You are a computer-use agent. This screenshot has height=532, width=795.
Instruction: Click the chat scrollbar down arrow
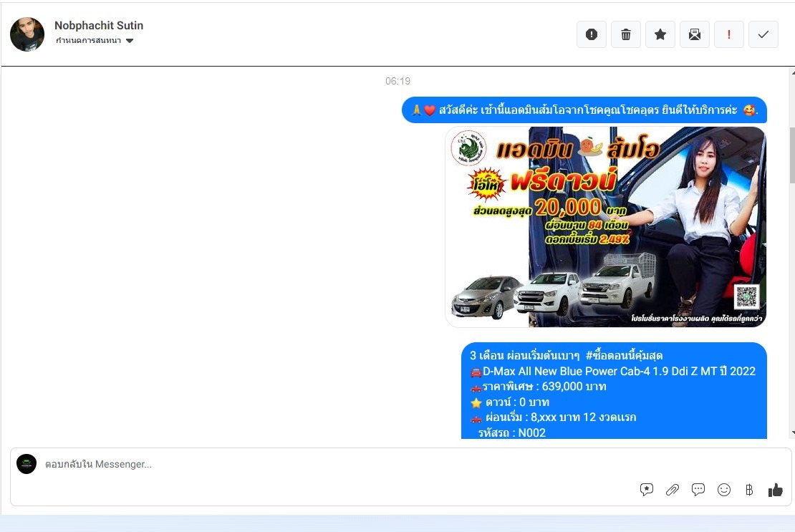(791, 433)
